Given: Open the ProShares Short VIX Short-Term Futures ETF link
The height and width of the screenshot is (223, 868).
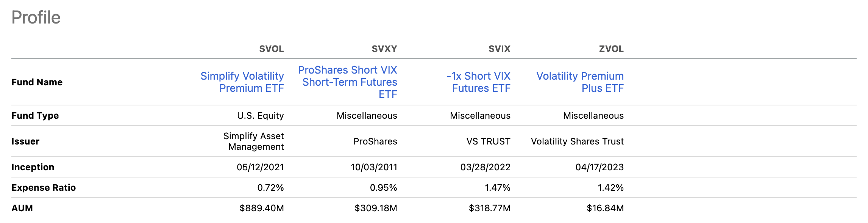Looking at the screenshot, I should tap(348, 82).
